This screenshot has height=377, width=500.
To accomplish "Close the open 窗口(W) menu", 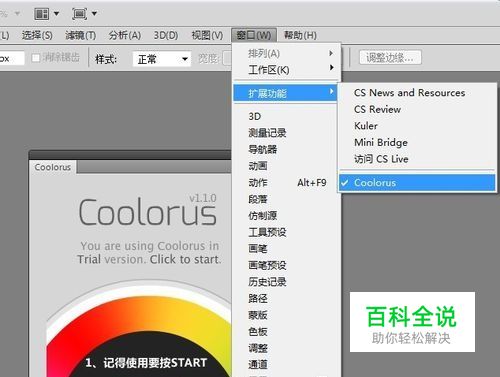I will [x=254, y=35].
